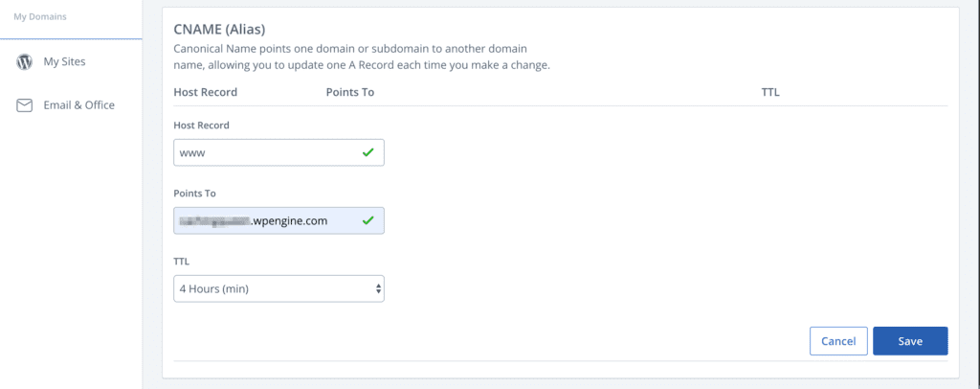Screen dimensions: 980x389
Task: Click the Points To column header
Action: click(x=349, y=93)
